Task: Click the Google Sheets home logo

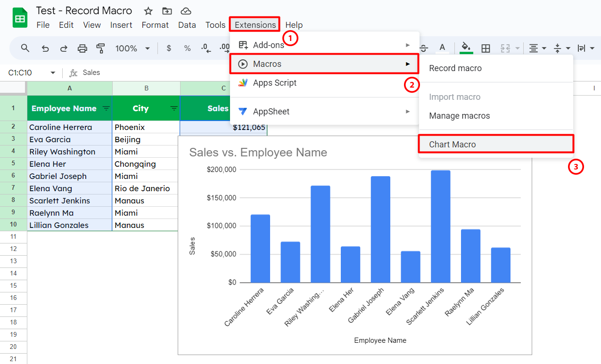Action: click(x=20, y=18)
